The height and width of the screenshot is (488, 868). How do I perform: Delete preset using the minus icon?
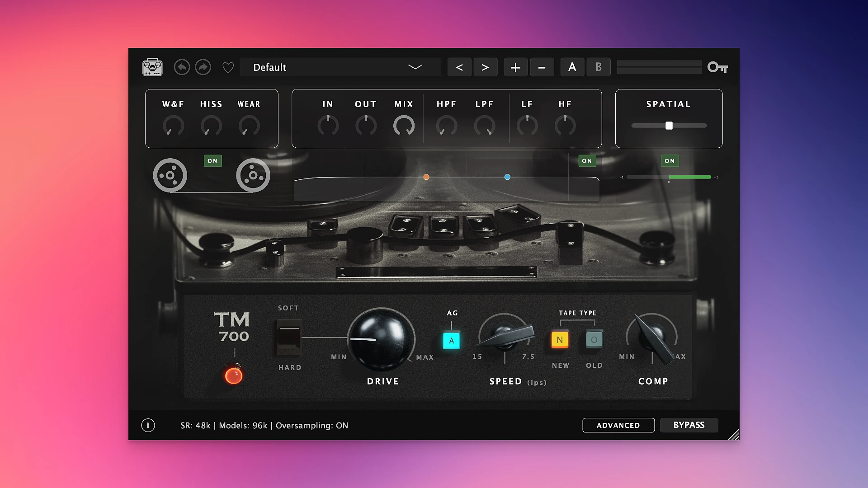tap(542, 67)
